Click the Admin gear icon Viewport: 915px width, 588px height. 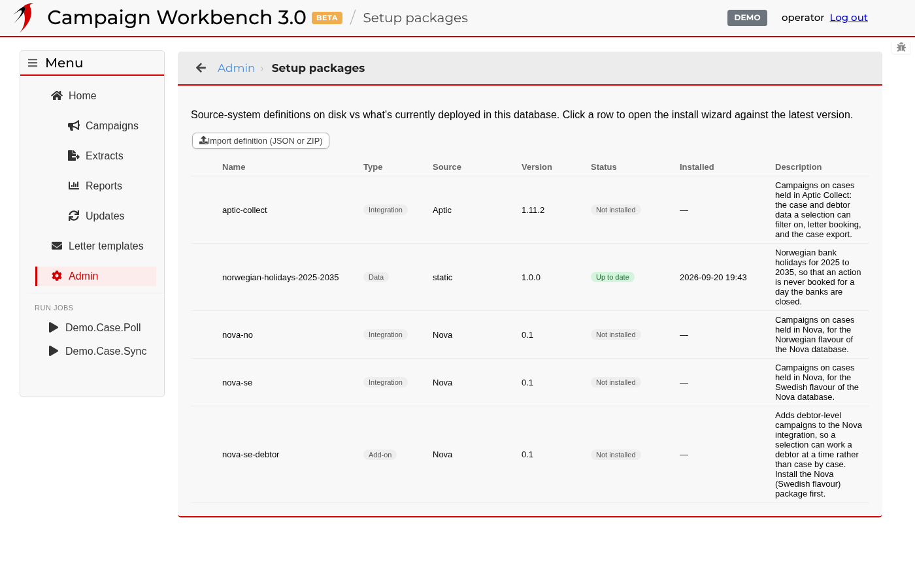tap(57, 276)
